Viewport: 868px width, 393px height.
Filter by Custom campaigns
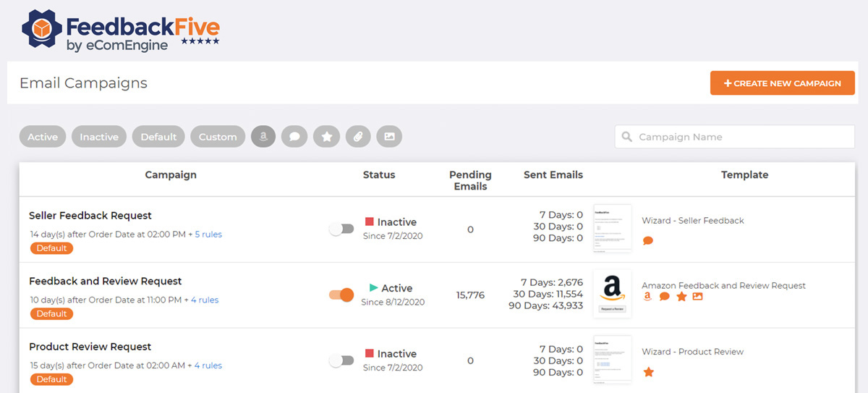(x=218, y=137)
